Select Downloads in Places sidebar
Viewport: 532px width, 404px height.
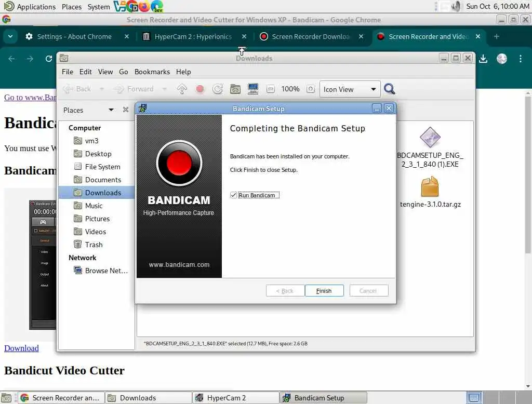(96, 193)
